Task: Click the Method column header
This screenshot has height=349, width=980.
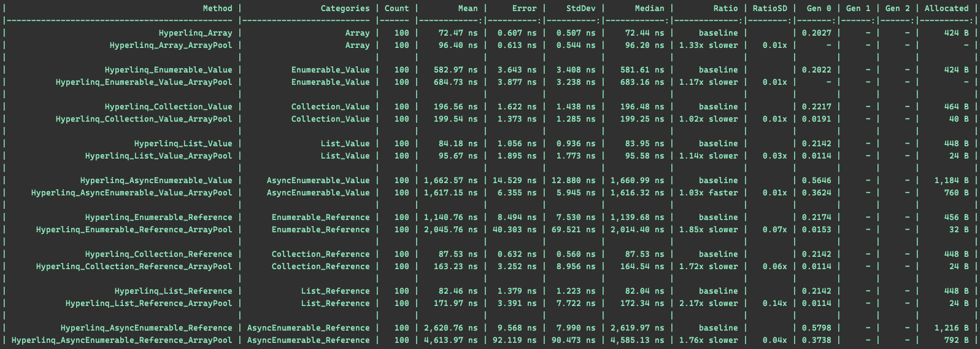Action: click(218, 9)
